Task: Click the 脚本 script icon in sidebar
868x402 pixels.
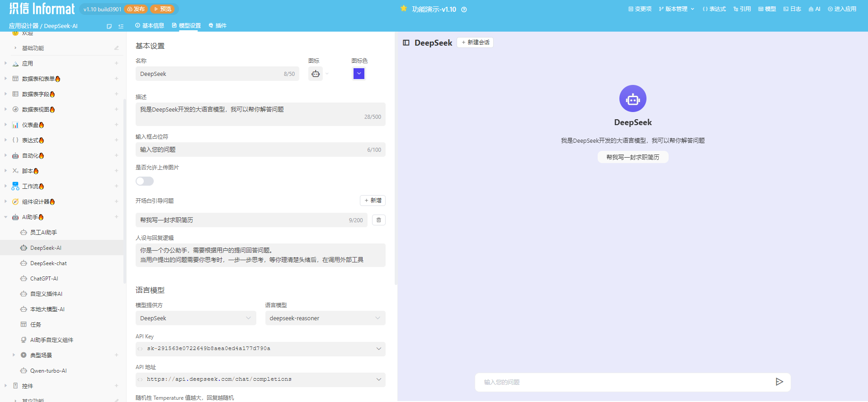Action: (x=15, y=171)
